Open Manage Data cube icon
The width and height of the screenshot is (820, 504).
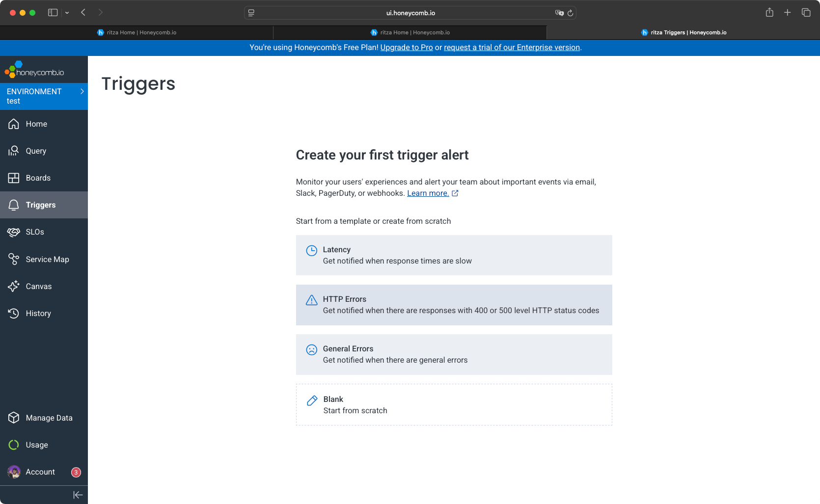pos(13,418)
